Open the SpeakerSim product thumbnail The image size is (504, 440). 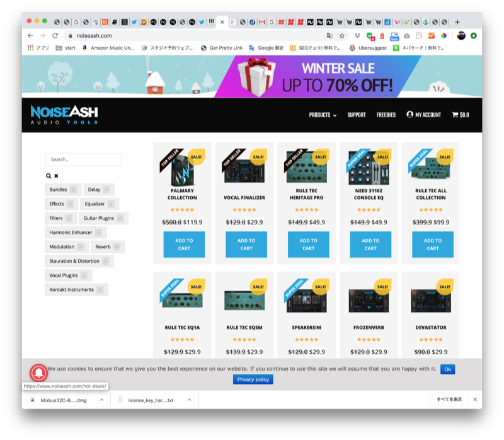pos(307,301)
